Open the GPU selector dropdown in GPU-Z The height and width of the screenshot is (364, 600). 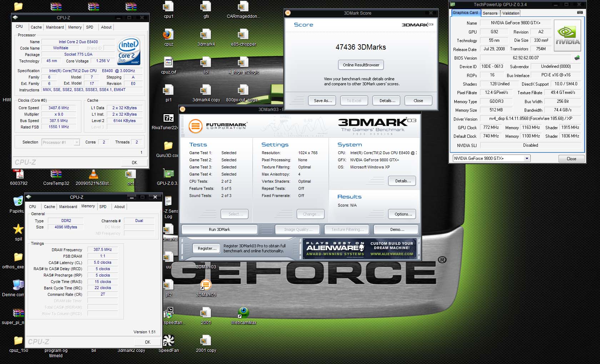491,158
